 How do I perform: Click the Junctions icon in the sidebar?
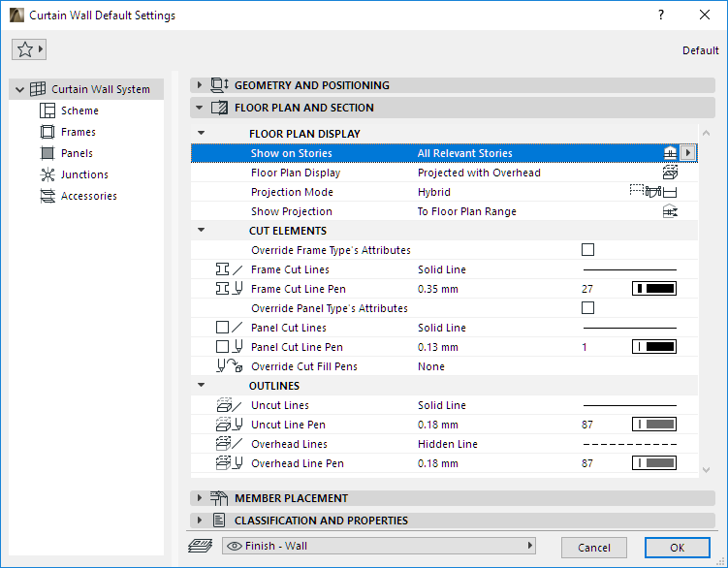[47, 174]
